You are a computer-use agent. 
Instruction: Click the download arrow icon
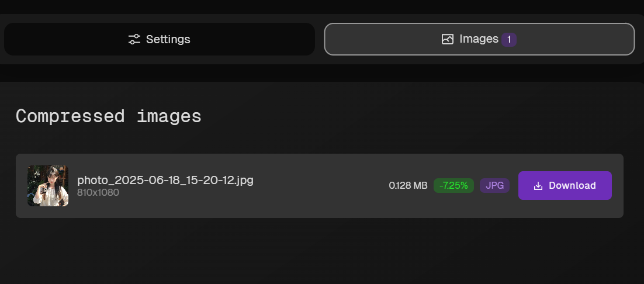point(538,186)
